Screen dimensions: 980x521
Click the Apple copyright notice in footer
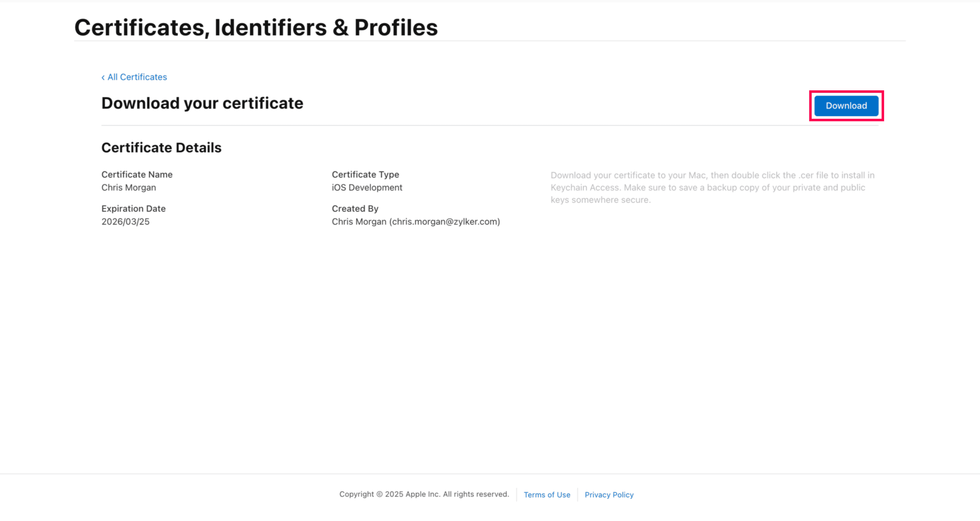point(424,494)
